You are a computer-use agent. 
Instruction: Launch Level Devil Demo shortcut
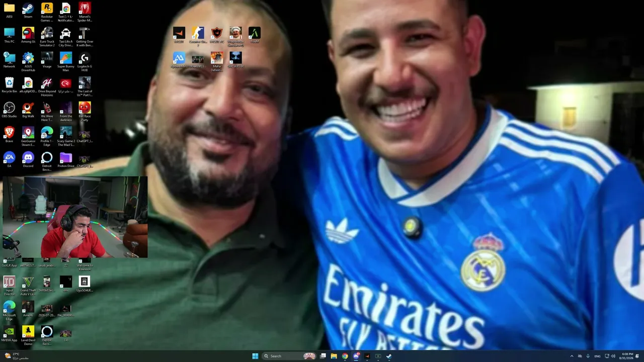tap(28, 335)
